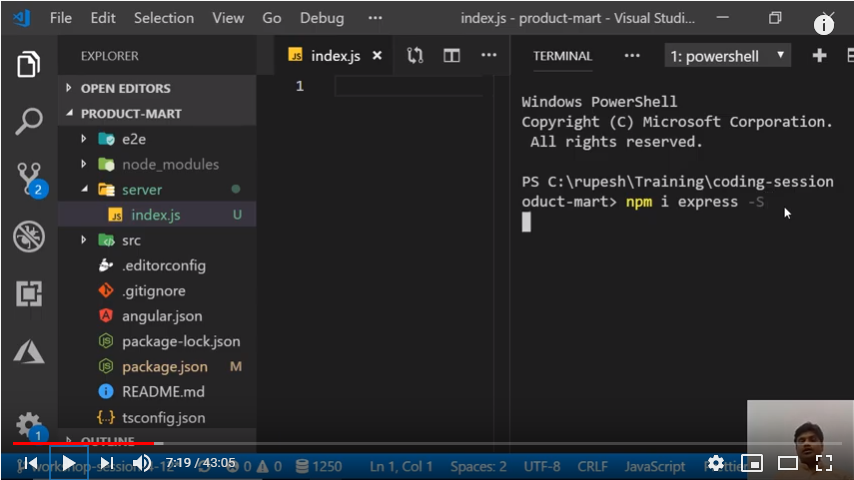Click the new terminal plus icon
The image size is (854, 480).
[x=819, y=56]
